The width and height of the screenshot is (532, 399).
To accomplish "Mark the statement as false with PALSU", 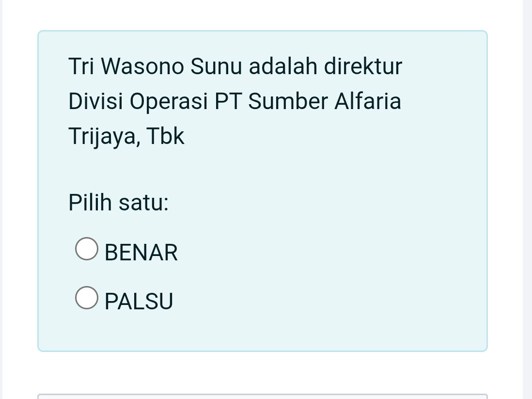I will 86,297.
